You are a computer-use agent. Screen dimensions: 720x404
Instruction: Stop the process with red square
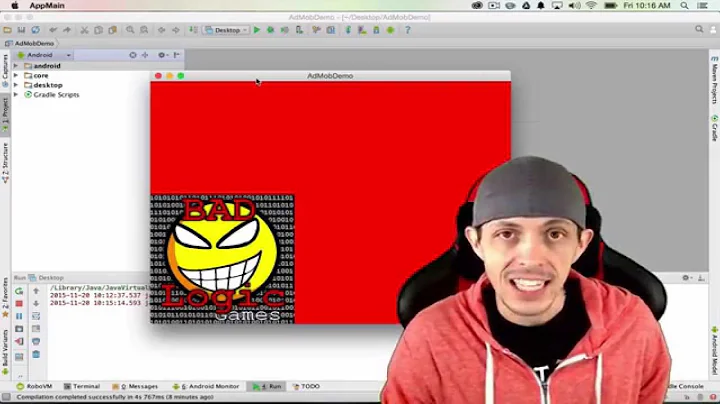(x=19, y=303)
